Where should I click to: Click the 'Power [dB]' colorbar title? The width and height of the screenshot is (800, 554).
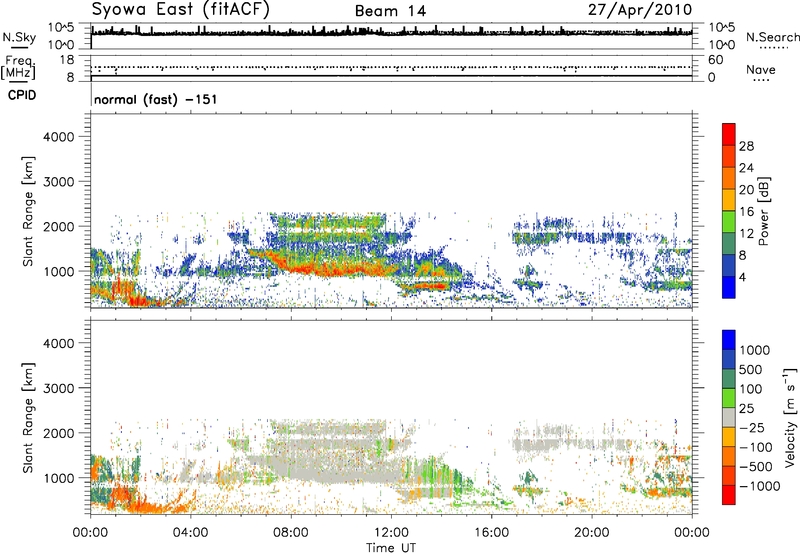tap(764, 211)
